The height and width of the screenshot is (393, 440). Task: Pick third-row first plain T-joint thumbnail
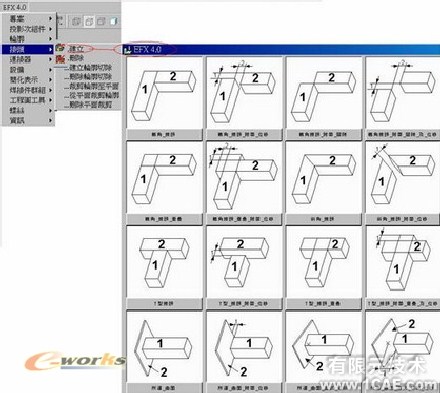(164, 262)
